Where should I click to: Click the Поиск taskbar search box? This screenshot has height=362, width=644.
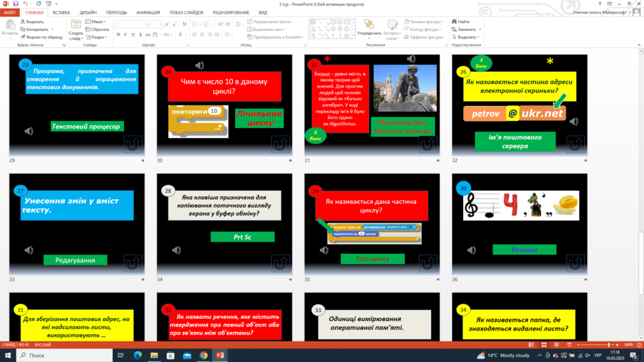pos(64,355)
